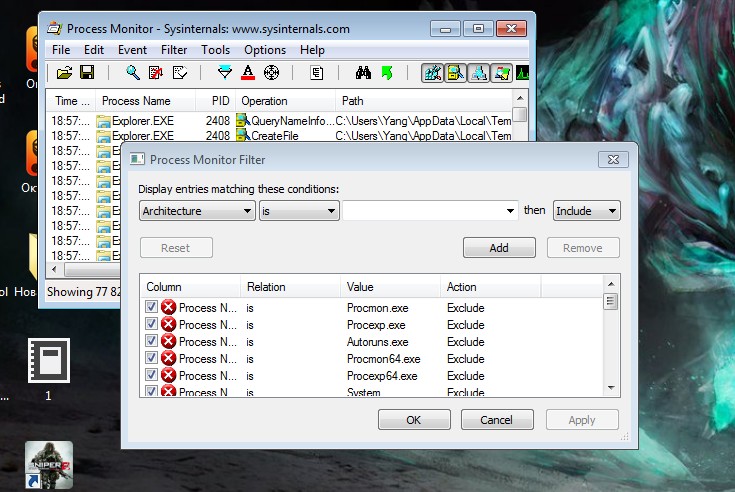Image resolution: width=735 pixels, height=492 pixels.
Task: Open the Filter menu
Action: click(174, 50)
